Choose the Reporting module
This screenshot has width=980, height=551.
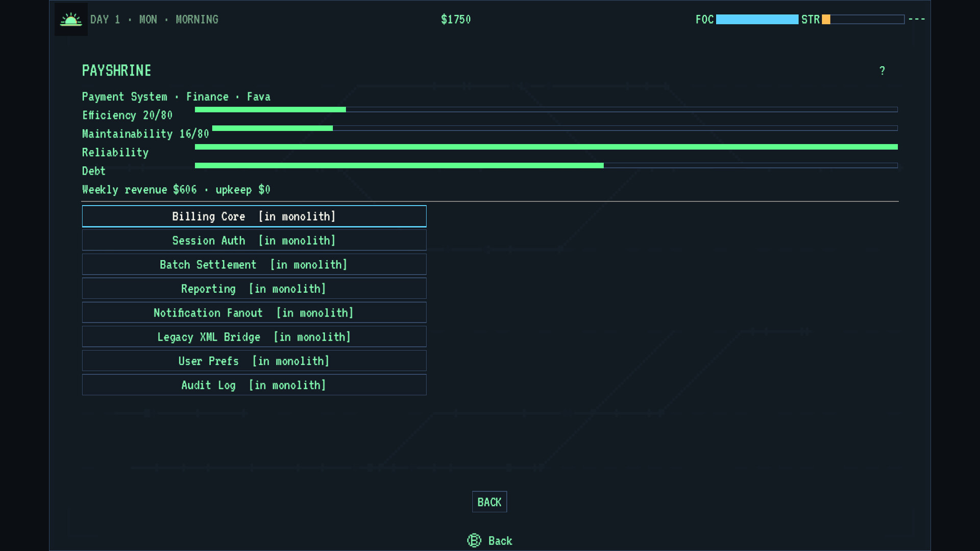point(254,289)
